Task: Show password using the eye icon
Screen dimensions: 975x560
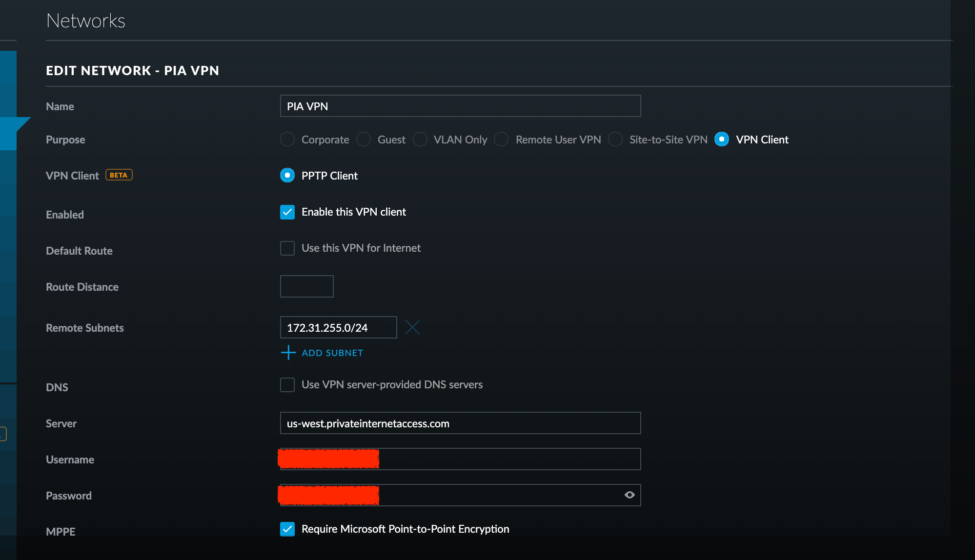Action: tap(630, 495)
